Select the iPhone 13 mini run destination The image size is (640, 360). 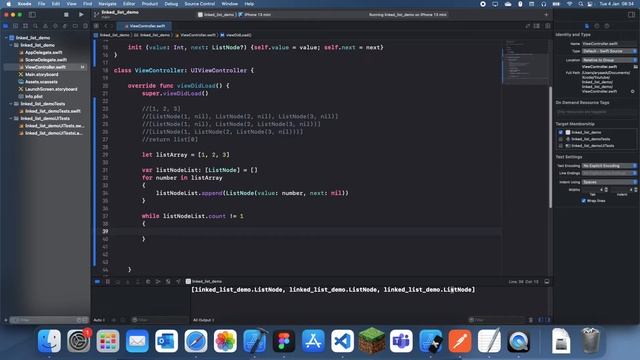[x=255, y=14]
